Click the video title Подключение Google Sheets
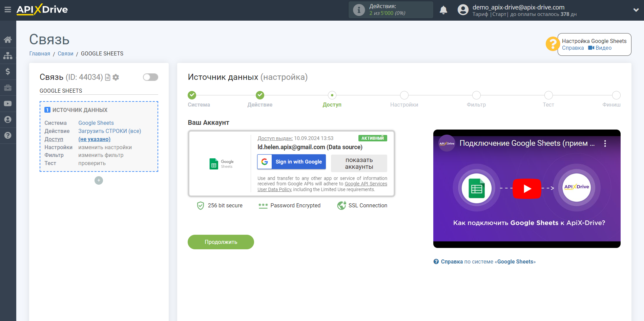Screen dimensions: 644x321 pos(527,143)
